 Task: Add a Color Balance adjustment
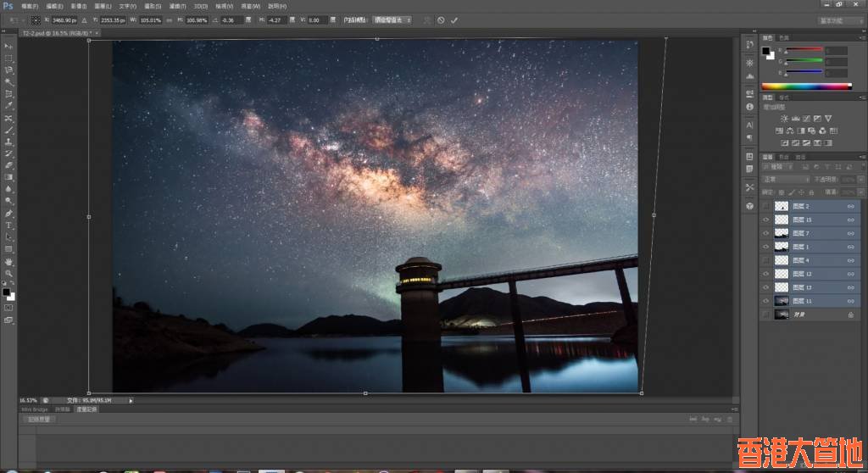(x=790, y=131)
